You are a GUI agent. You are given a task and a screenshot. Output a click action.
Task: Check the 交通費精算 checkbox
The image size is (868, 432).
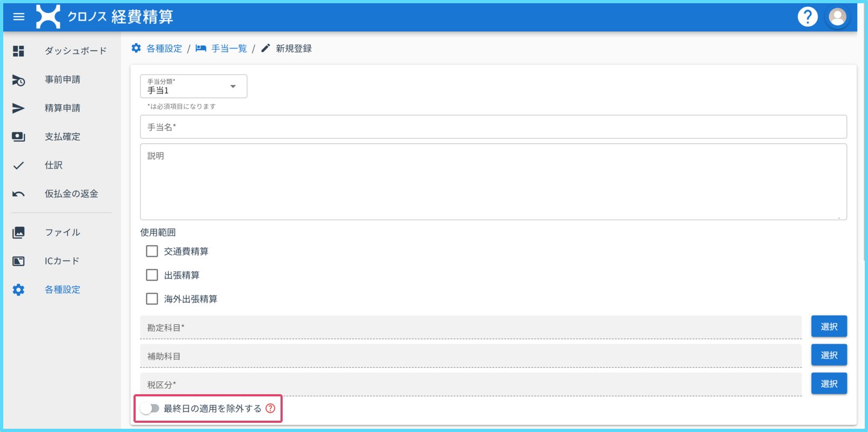[152, 251]
